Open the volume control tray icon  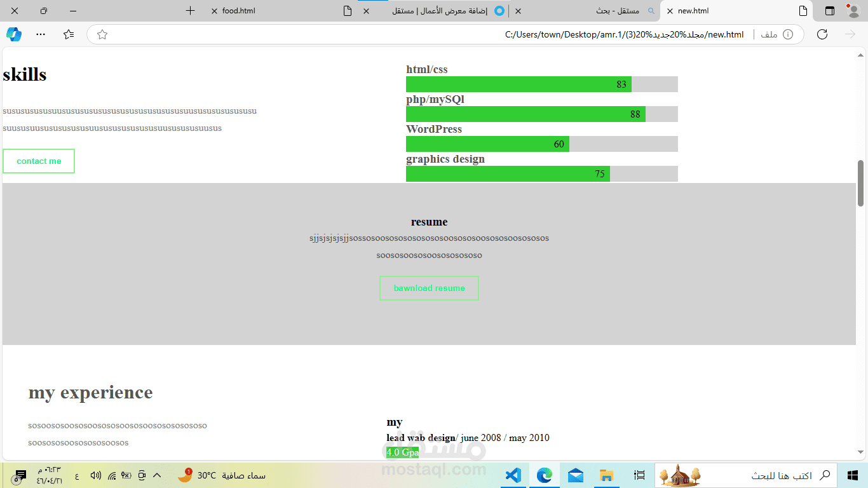(x=96, y=475)
